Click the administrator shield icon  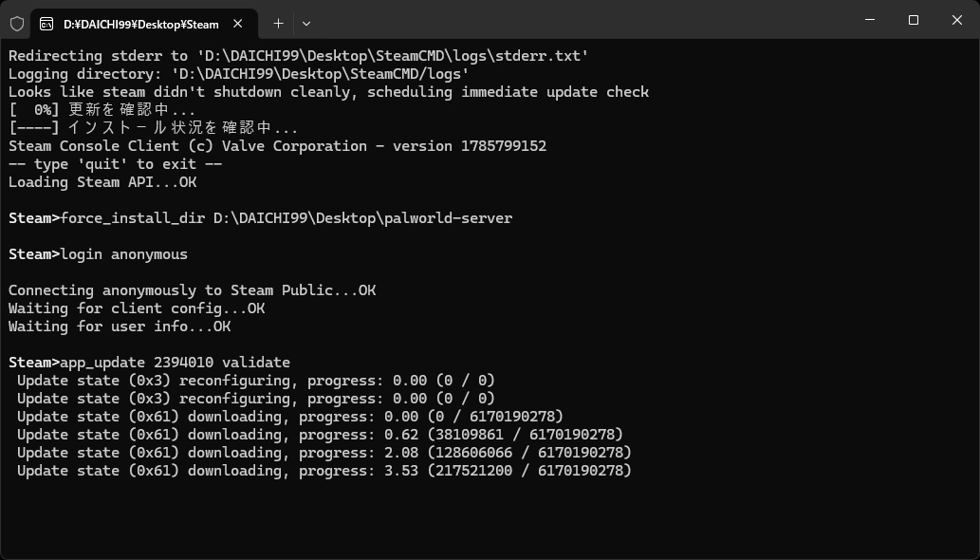(17, 24)
